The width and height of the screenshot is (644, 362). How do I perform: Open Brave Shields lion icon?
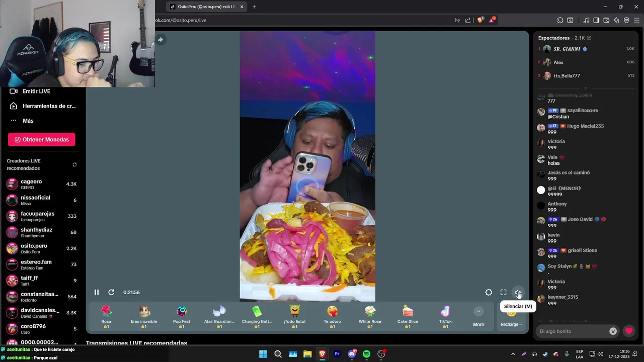click(480, 20)
